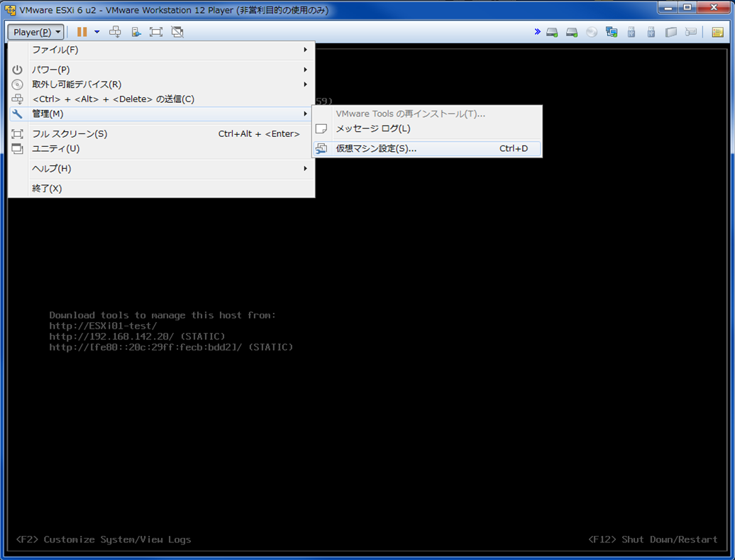Select <Ctrl>+<Alt>+<Delete> の送信(C)
The width and height of the screenshot is (735, 560).
162,99
